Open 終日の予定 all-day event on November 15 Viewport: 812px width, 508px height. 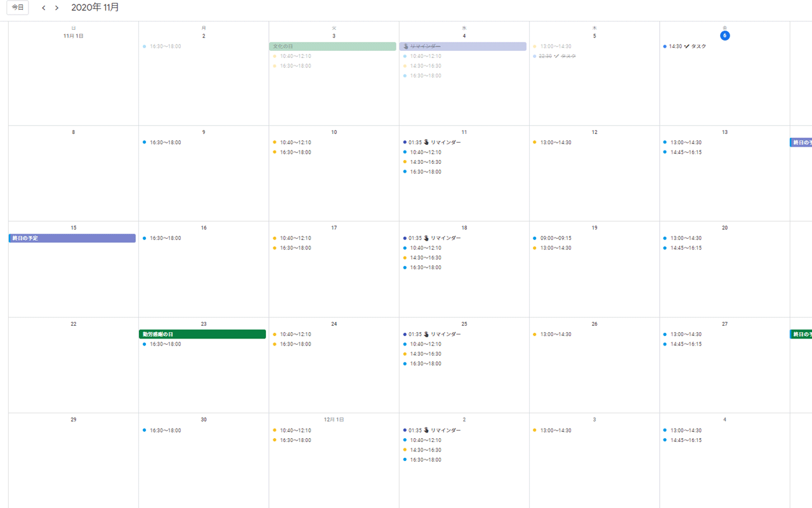pyautogui.click(x=72, y=238)
